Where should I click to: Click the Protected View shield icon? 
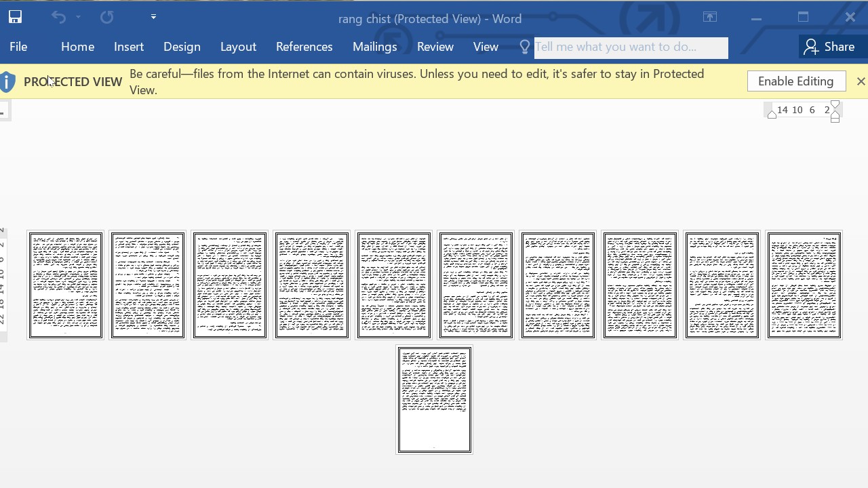click(8, 82)
